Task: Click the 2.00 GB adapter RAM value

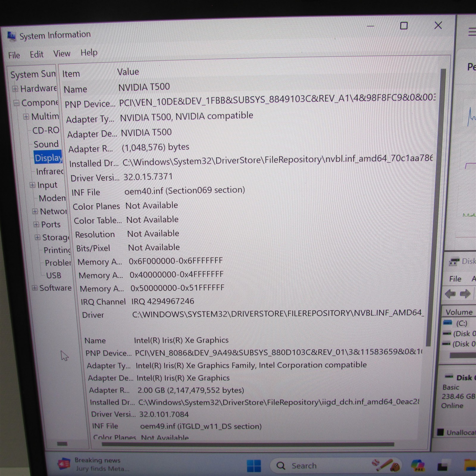Action: pos(191,390)
